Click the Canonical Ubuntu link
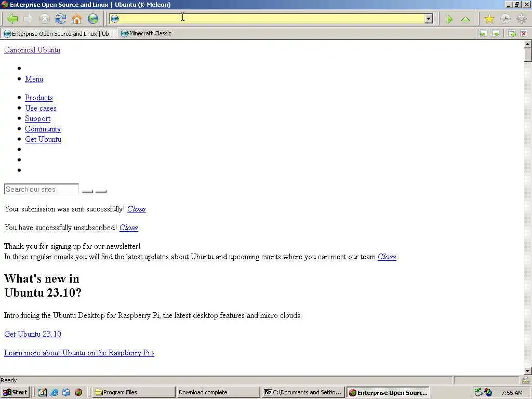Screen dimensions: 532x399 click(x=32, y=50)
